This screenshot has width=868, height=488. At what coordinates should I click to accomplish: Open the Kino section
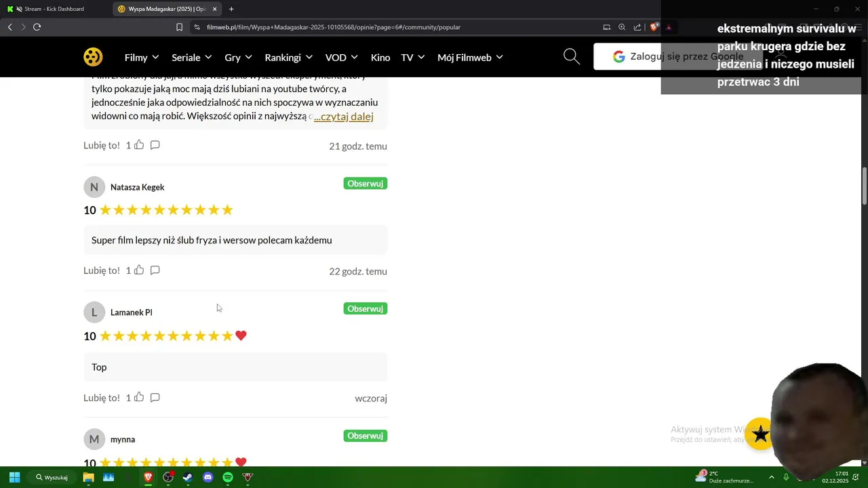pos(380,58)
